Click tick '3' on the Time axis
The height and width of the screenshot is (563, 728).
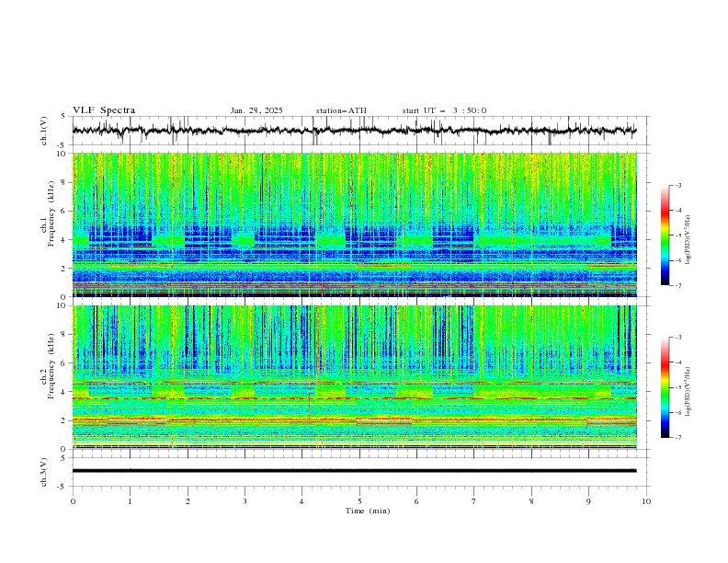click(245, 501)
